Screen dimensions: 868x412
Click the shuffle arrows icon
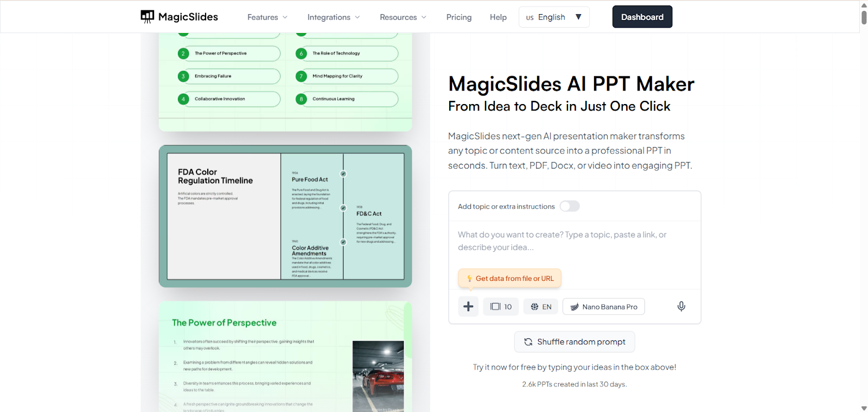(528, 342)
